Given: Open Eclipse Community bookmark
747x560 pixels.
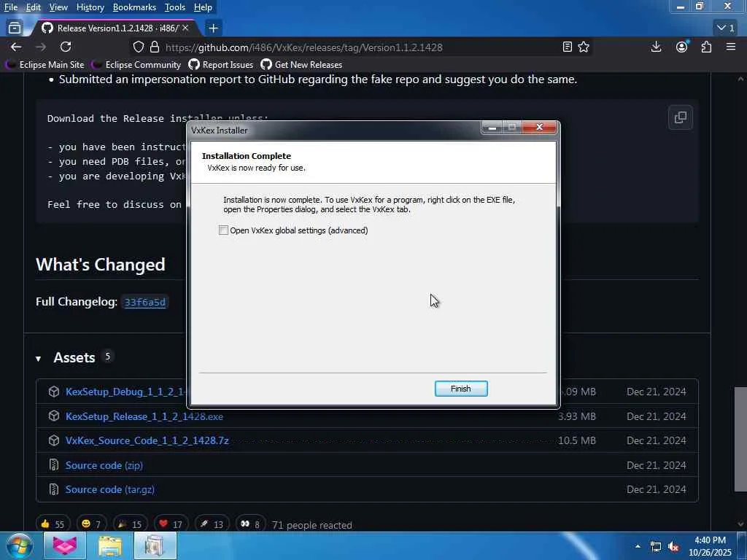Looking at the screenshot, I should pyautogui.click(x=137, y=65).
